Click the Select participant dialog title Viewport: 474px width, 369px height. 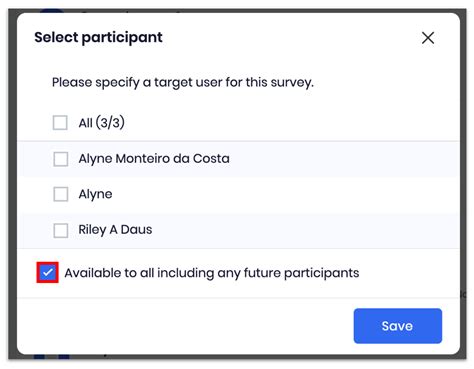[98, 37]
